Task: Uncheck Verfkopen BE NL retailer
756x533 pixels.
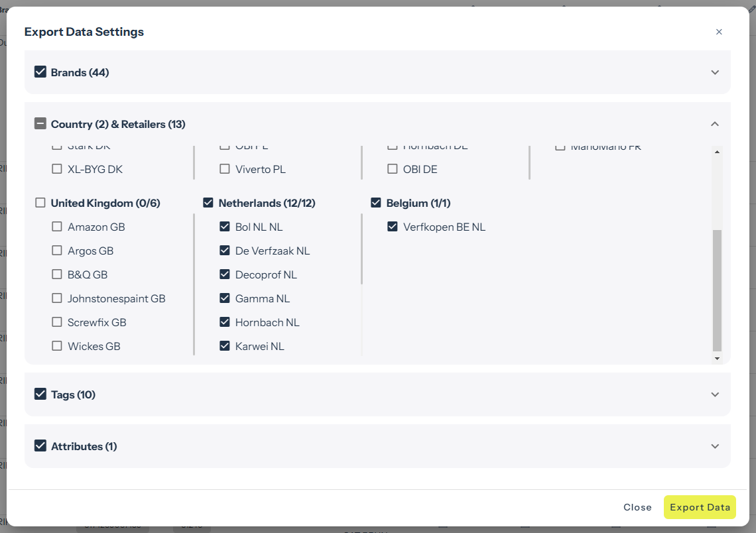Action: [393, 227]
